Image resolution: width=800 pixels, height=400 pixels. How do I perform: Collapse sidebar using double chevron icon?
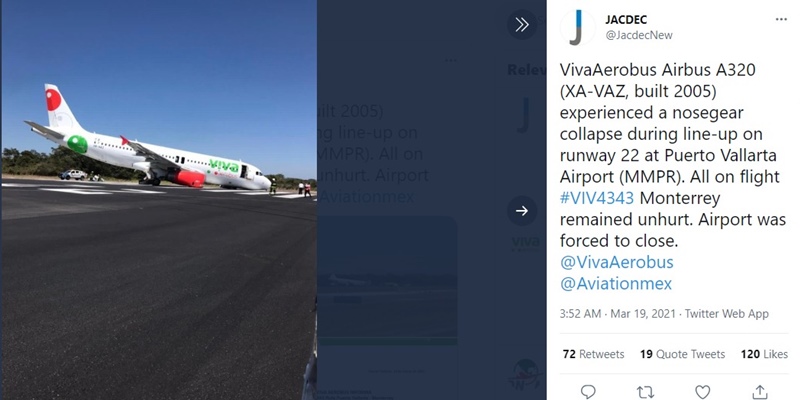(521, 24)
